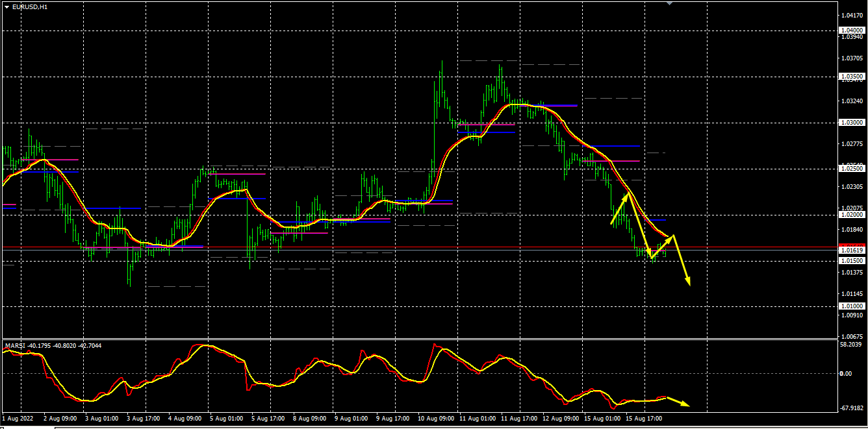Viewport: 868px width, 429px height.
Task: Click the chart shift triangle on top border
Action: pyautogui.click(x=670, y=3)
